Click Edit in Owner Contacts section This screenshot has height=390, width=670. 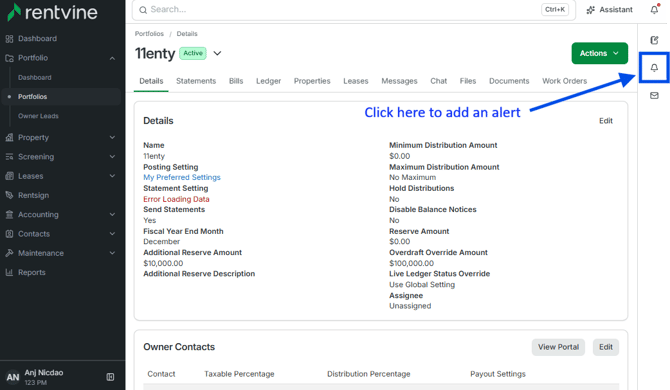(605, 347)
